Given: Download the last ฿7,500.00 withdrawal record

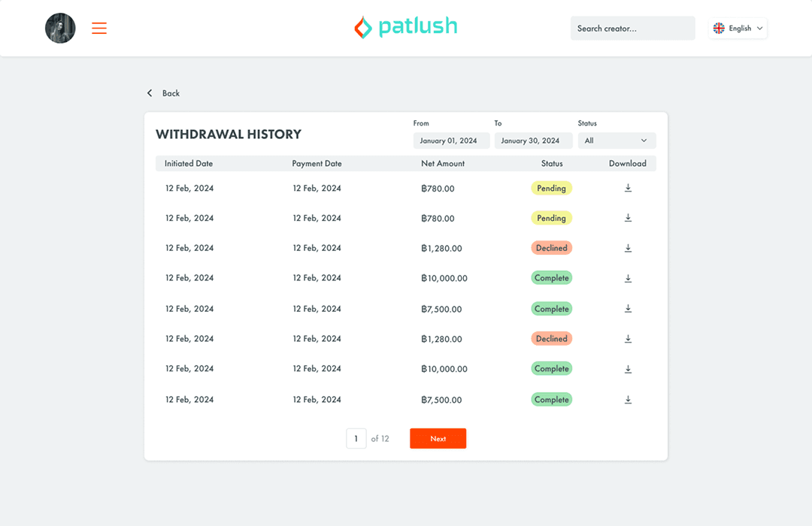Looking at the screenshot, I should click(629, 399).
